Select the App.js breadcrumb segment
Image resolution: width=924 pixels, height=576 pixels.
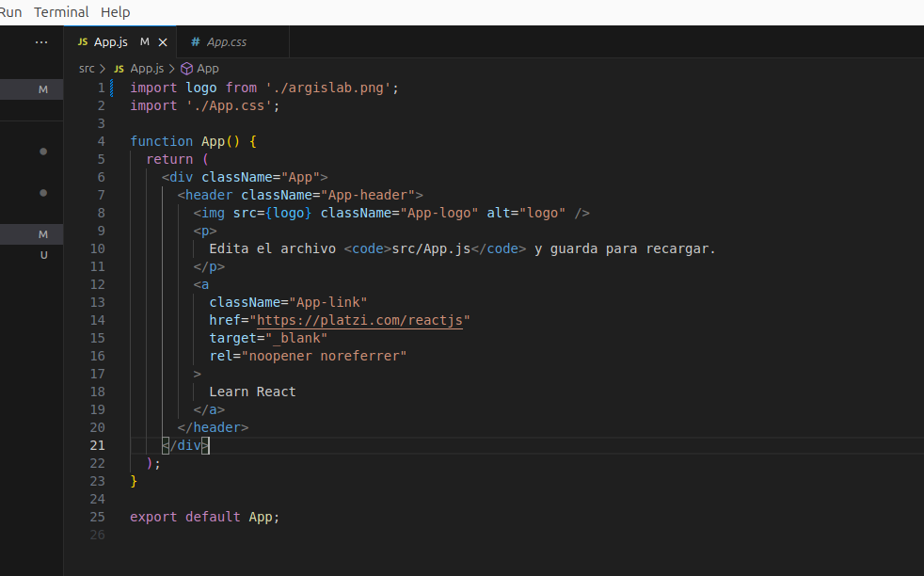click(x=147, y=69)
